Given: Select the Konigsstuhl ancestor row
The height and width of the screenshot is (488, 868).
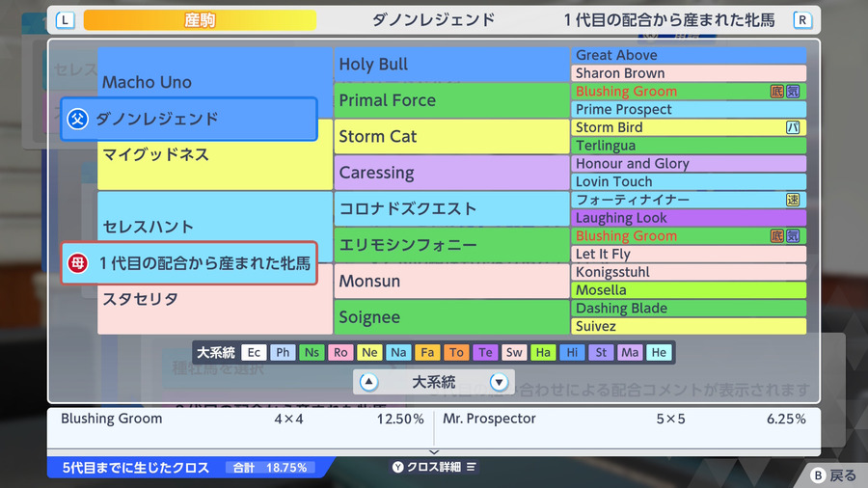Looking at the screenshot, I should click(x=689, y=272).
